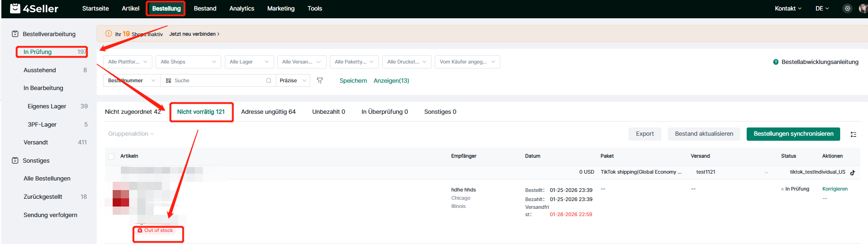
Task: Toggle the select-all checkbox beside Artikeln
Action: (x=111, y=156)
